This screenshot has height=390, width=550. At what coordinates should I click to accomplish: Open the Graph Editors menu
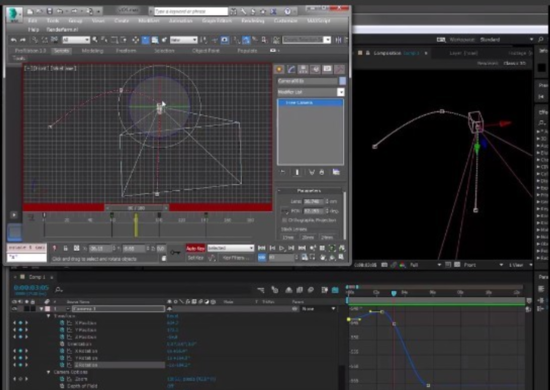[217, 21]
